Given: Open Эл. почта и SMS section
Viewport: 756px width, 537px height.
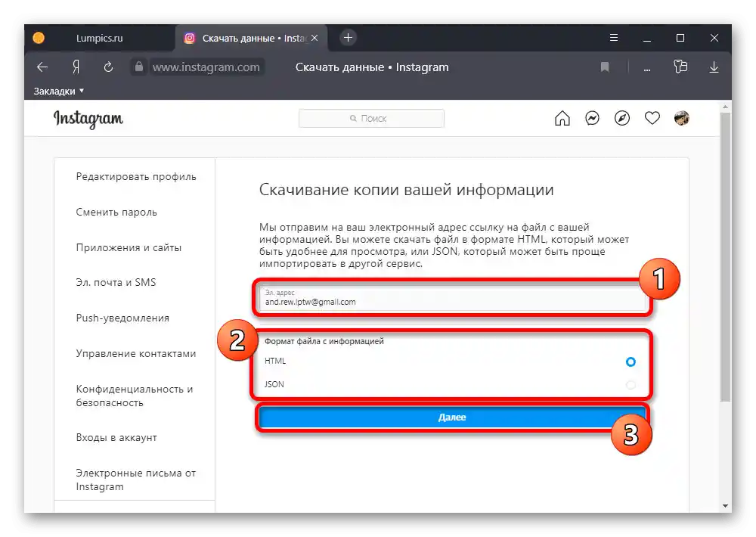Looking at the screenshot, I should tap(116, 283).
